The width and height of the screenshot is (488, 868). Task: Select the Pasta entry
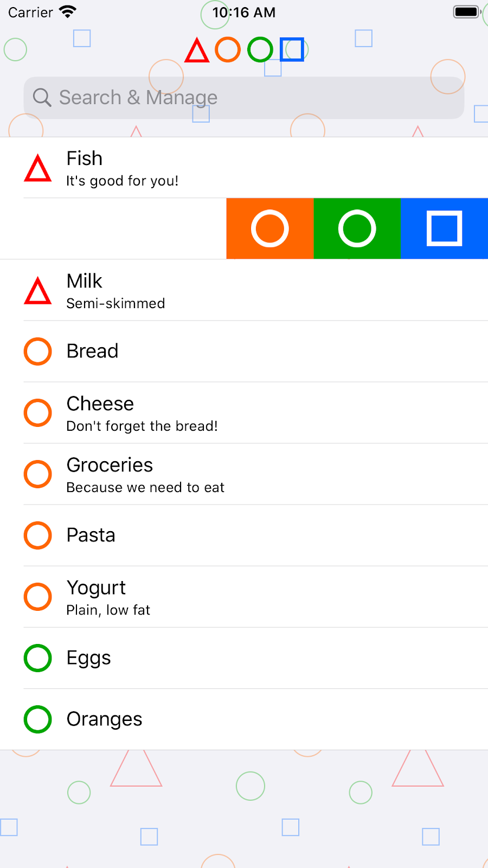tap(244, 535)
